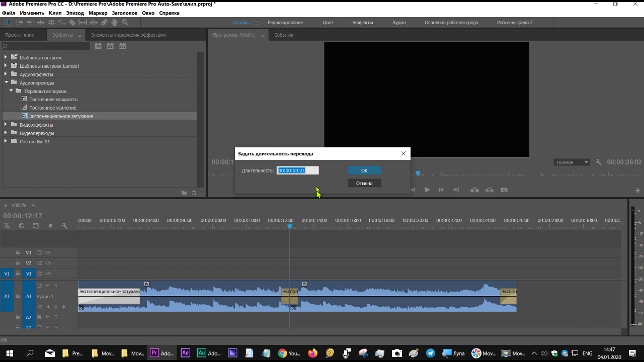
Task: Select the Selection arrow tool
Action: 9,22
